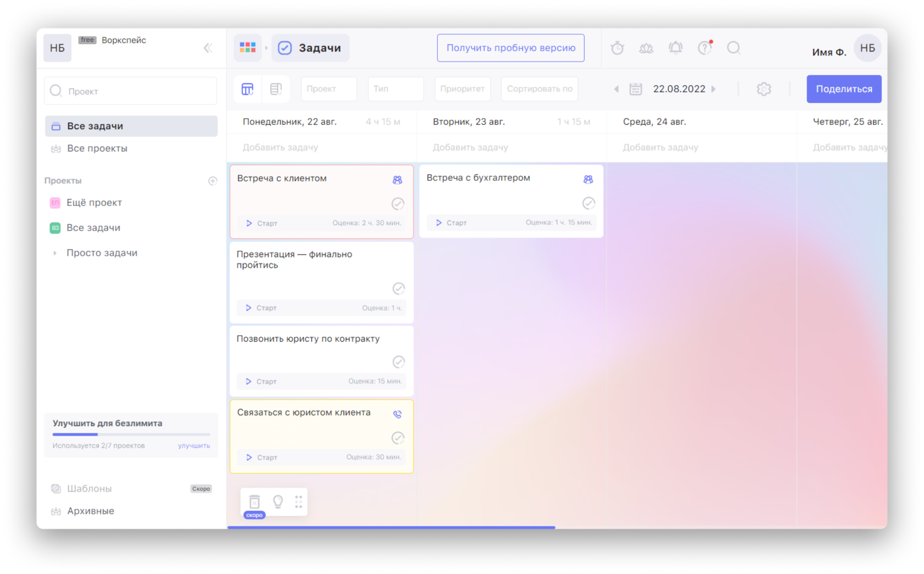924x574 pixels.
Task: Click the Улучшить для безлимита heading
Action: click(107, 423)
